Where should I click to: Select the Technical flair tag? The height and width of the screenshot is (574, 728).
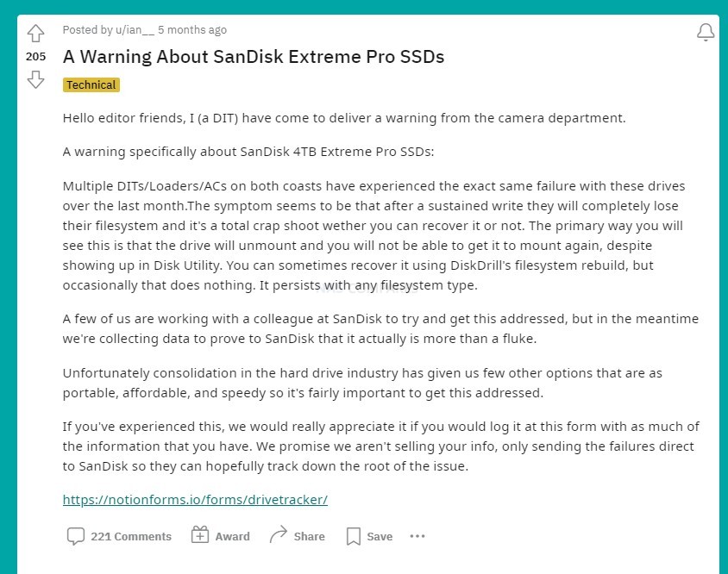point(91,85)
